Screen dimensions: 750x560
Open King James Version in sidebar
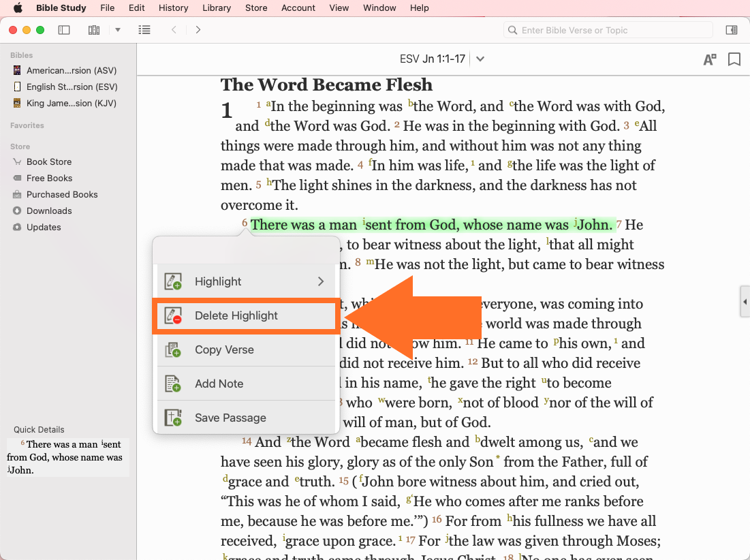(71, 103)
